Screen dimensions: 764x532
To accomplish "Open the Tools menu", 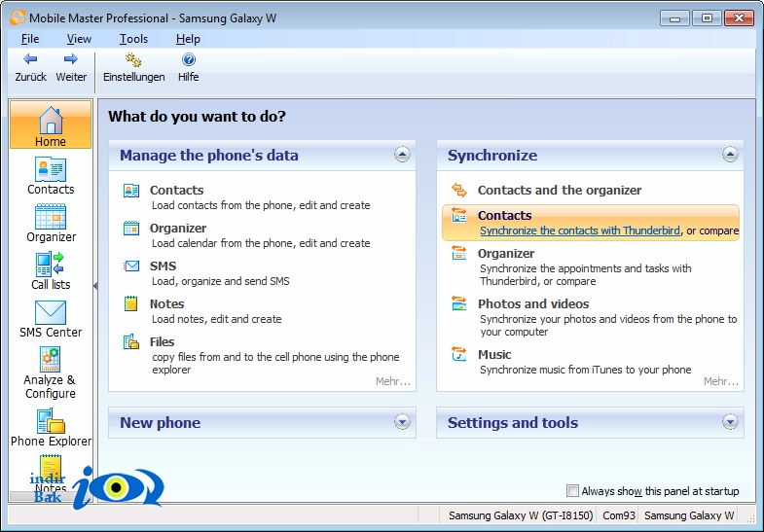I will [x=133, y=39].
